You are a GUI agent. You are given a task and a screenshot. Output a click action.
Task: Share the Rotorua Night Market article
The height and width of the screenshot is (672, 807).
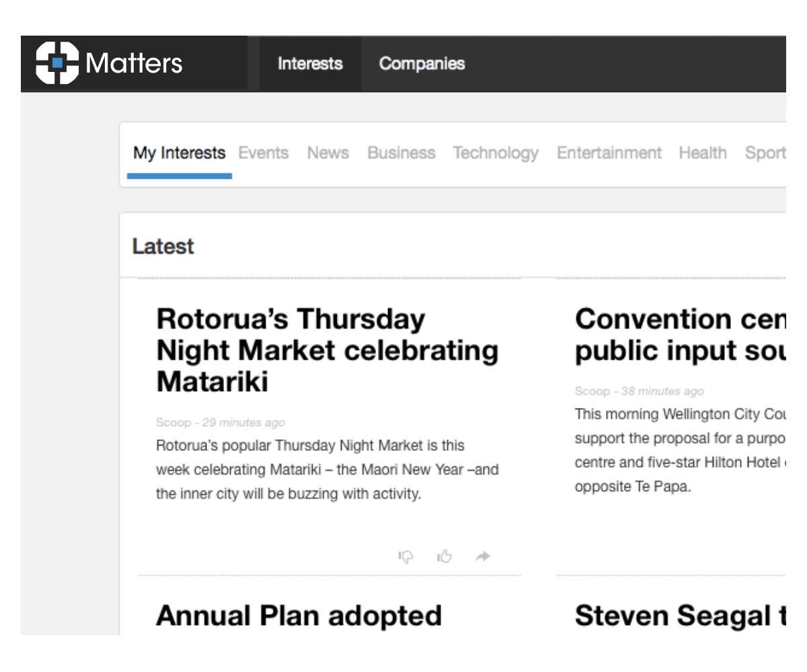point(483,556)
